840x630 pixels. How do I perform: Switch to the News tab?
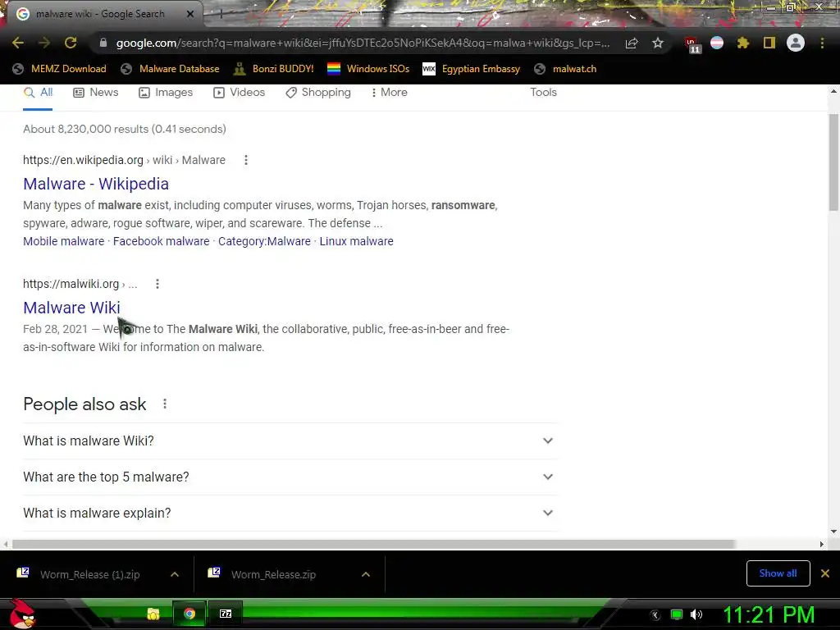click(x=96, y=93)
